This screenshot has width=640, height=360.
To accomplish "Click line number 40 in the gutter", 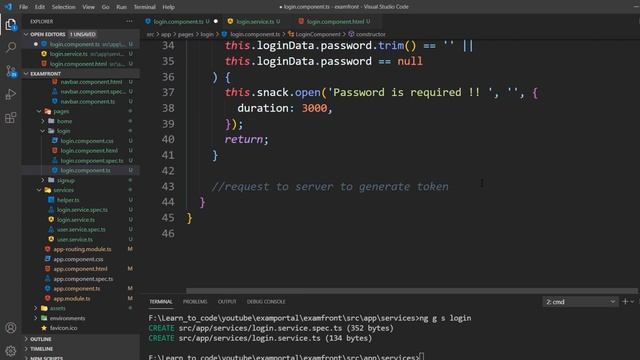I will (x=168, y=139).
